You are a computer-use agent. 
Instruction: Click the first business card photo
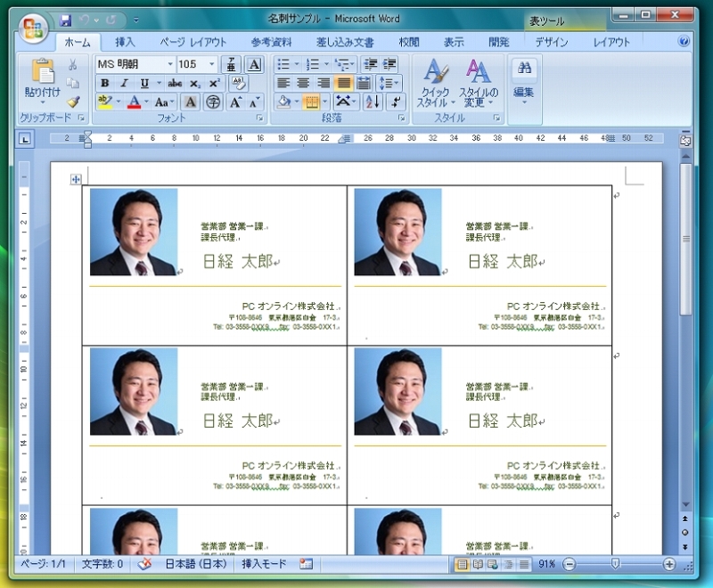(134, 232)
